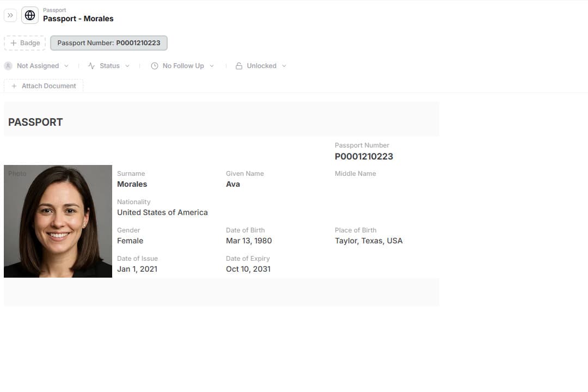Viewport: 588px width, 392px height.
Task: Click the Date of Expiry field label
Action: pyautogui.click(x=248, y=259)
